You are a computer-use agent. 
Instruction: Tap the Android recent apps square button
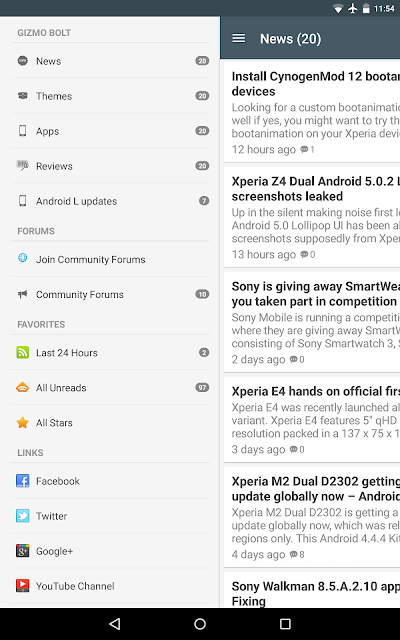pyautogui.click(x=285, y=624)
